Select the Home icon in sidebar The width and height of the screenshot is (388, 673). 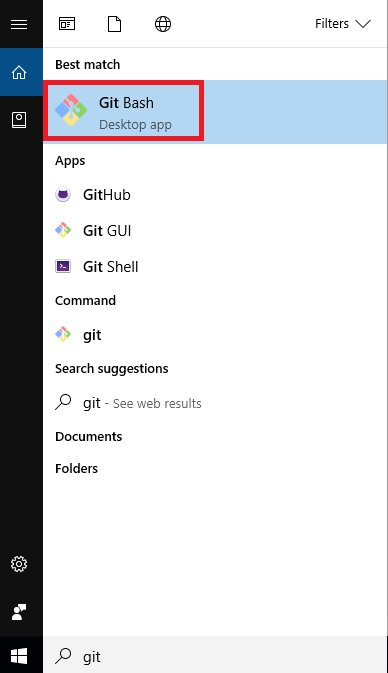[19, 72]
